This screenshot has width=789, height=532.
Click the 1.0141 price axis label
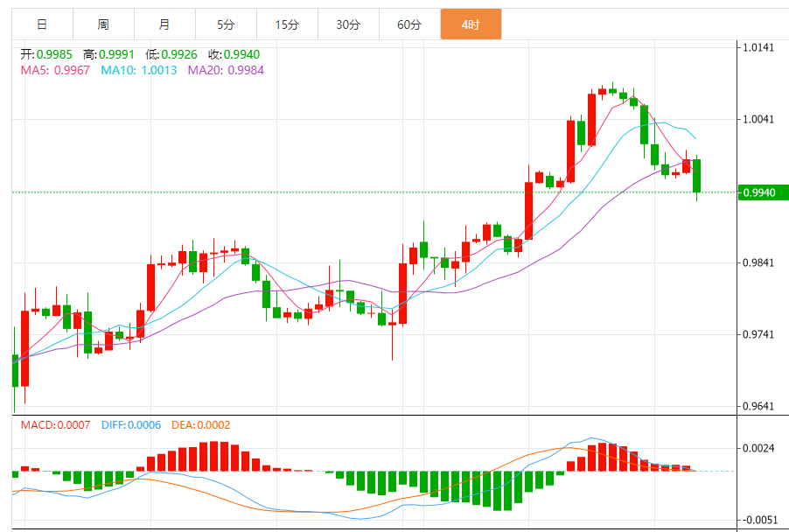pos(759,47)
